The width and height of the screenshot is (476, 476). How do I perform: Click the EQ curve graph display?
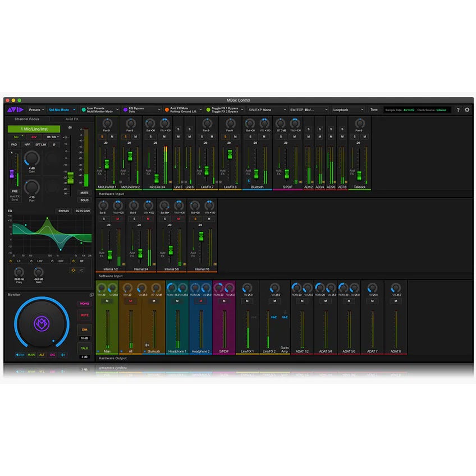52,235
